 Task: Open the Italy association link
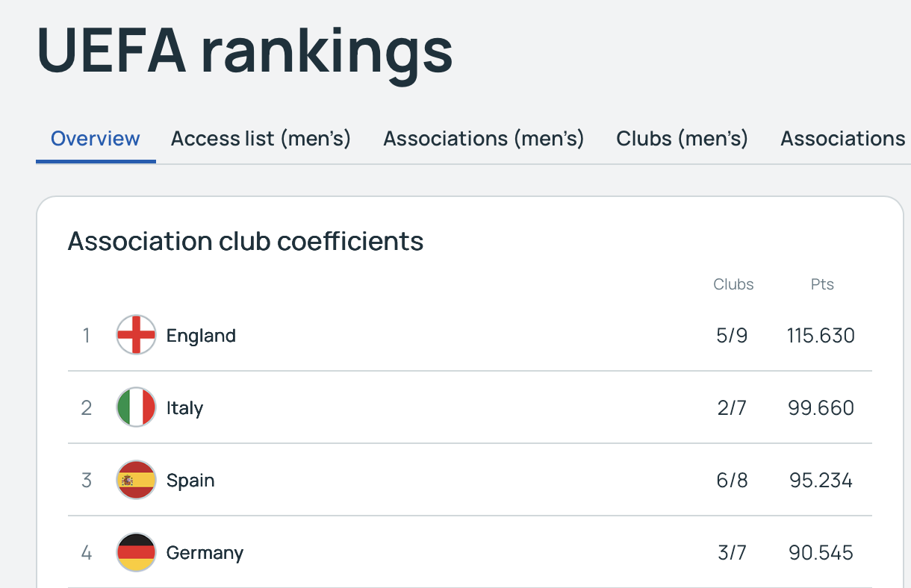(x=184, y=408)
